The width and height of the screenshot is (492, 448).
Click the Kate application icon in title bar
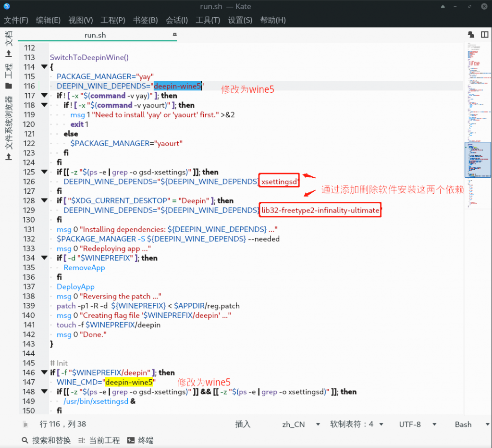7,6
